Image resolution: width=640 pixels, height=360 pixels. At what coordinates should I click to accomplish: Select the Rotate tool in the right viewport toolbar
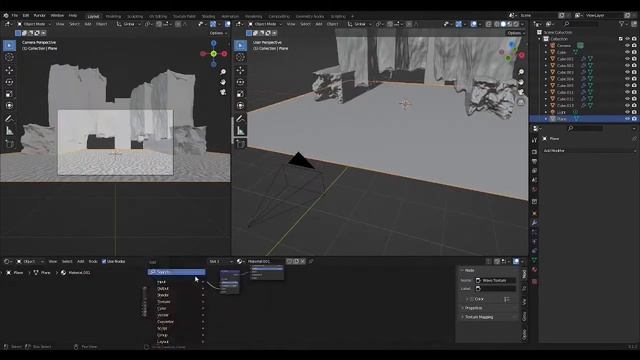click(240, 82)
